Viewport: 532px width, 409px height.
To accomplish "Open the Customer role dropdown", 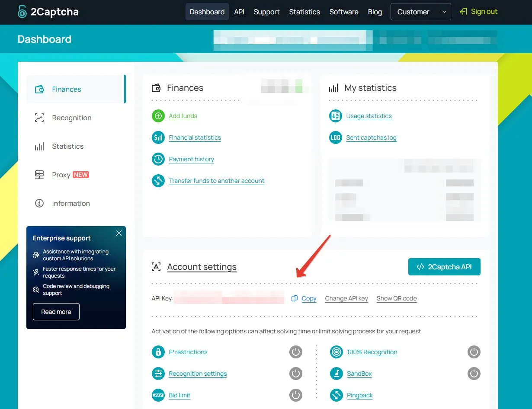I will coord(421,12).
